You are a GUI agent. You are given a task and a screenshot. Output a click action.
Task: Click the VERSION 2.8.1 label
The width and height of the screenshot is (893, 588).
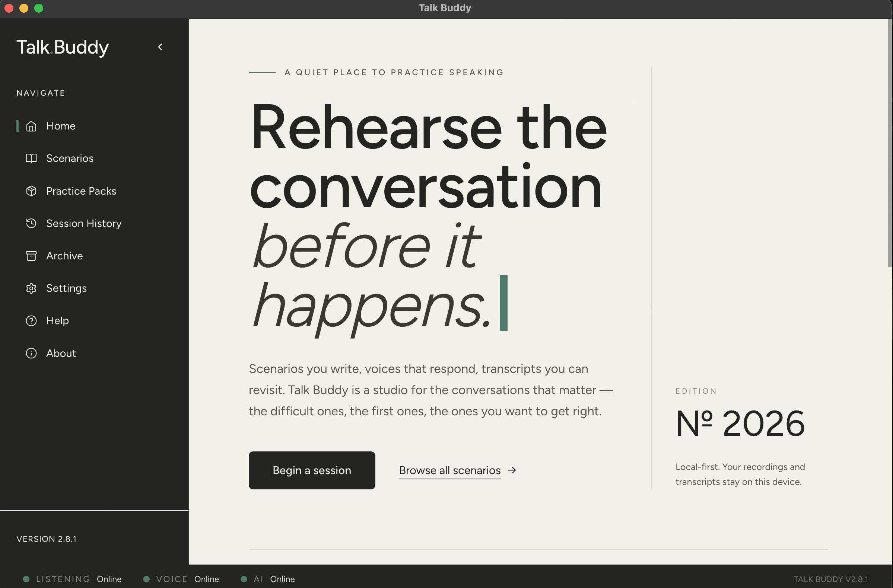point(46,539)
